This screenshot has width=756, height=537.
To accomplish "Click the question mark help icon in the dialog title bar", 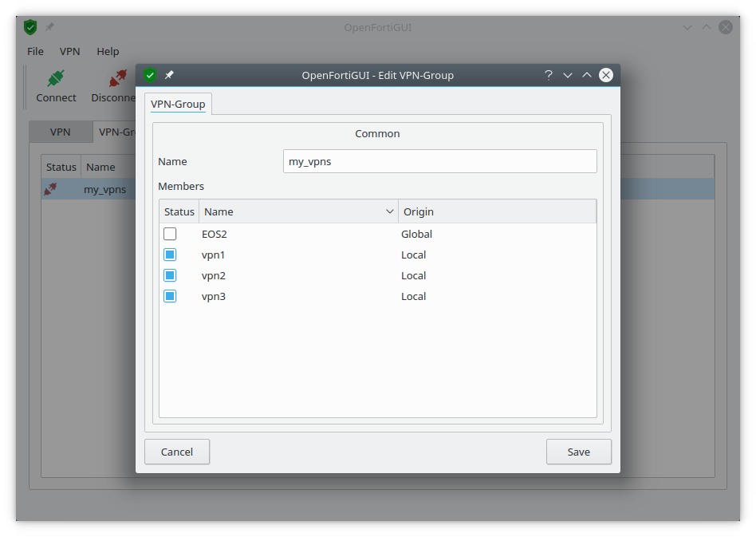I will coord(548,75).
